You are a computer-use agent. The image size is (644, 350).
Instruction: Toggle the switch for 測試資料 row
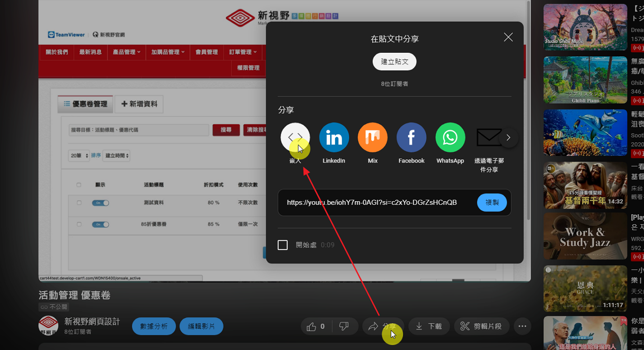pyautogui.click(x=100, y=203)
